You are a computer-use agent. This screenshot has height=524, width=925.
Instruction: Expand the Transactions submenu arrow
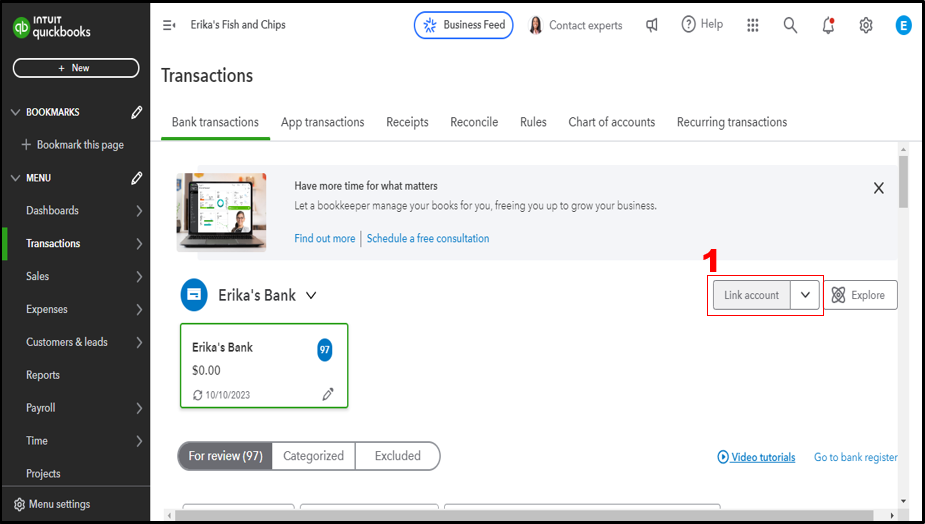pos(139,243)
